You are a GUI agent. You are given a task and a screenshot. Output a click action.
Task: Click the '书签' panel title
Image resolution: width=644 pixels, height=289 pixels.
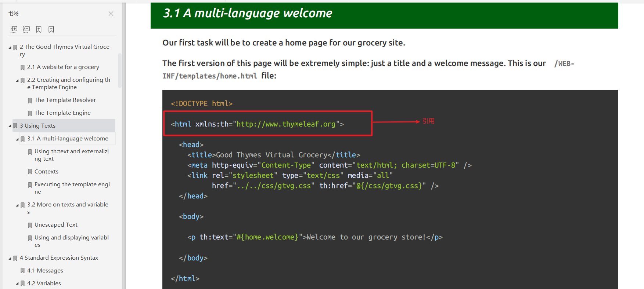point(14,14)
